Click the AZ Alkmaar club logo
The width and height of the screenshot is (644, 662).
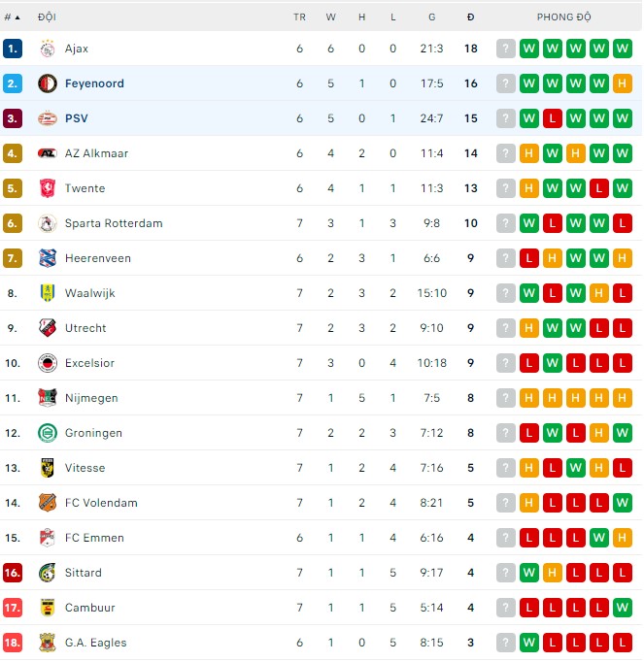[x=47, y=153]
